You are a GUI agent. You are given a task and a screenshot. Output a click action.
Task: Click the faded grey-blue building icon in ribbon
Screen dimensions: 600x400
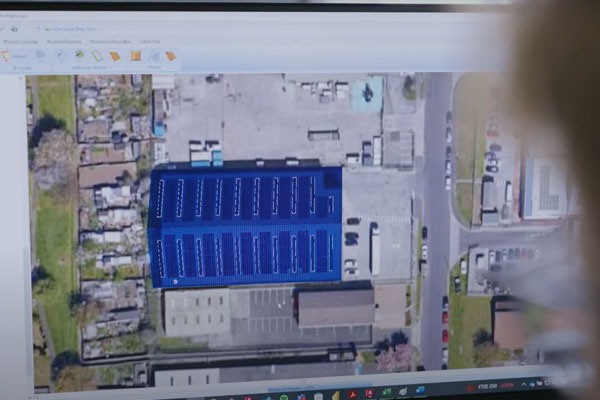154,56
